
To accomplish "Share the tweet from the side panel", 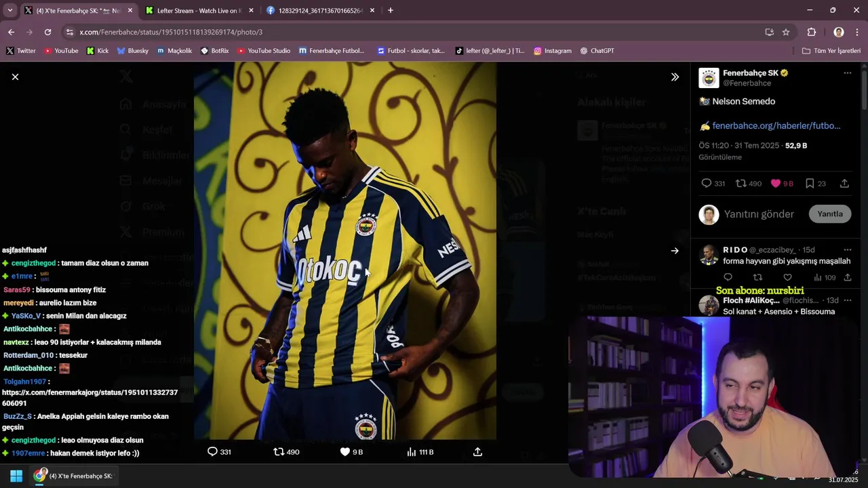I will pos(844,184).
